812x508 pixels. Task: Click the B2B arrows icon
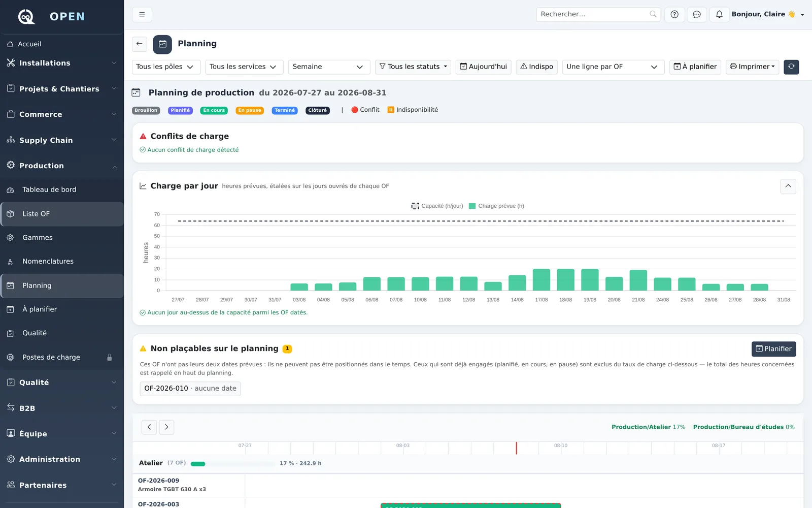click(x=11, y=407)
